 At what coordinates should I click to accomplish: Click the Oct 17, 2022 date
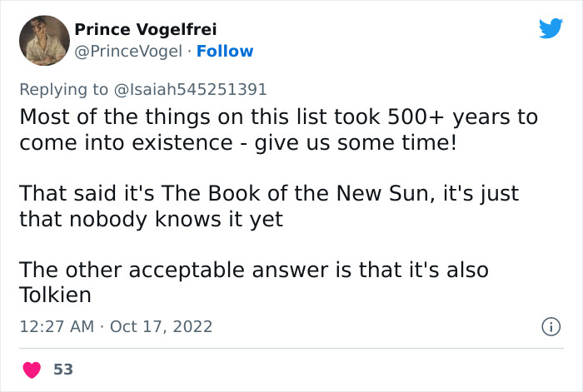coord(161,327)
